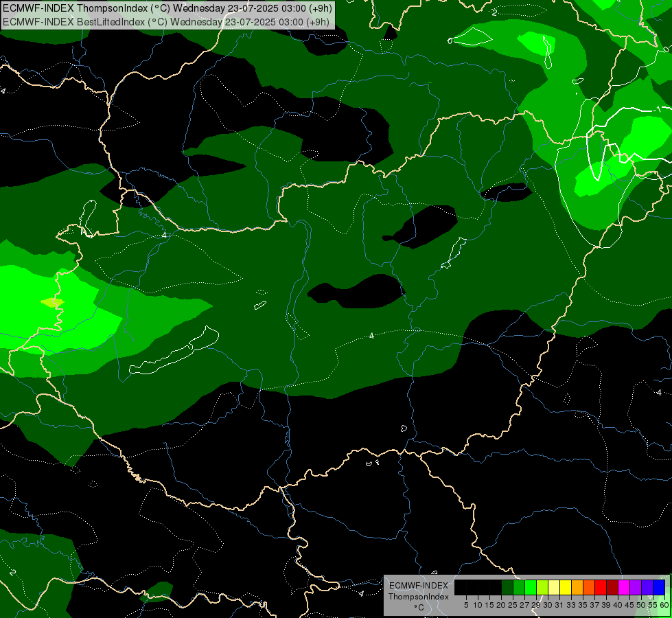Click the legend tick value 25
672x618 pixels.
(x=513, y=605)
